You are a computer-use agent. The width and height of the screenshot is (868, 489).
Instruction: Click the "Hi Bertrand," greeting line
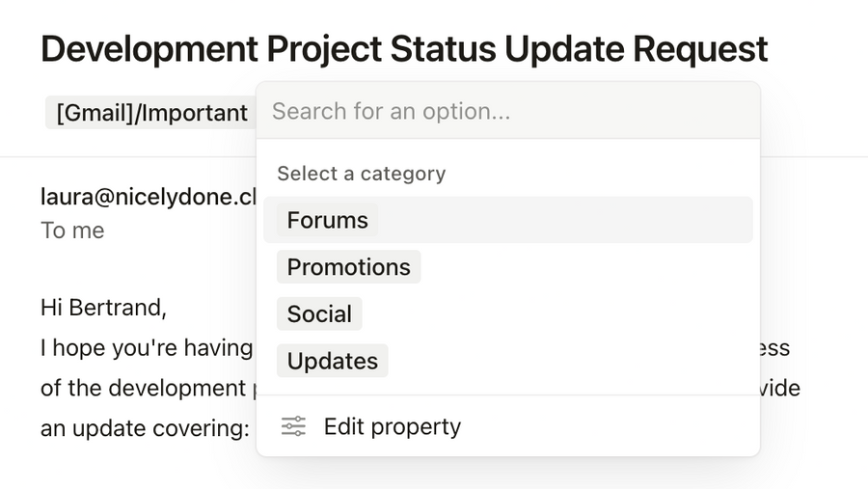103,309
